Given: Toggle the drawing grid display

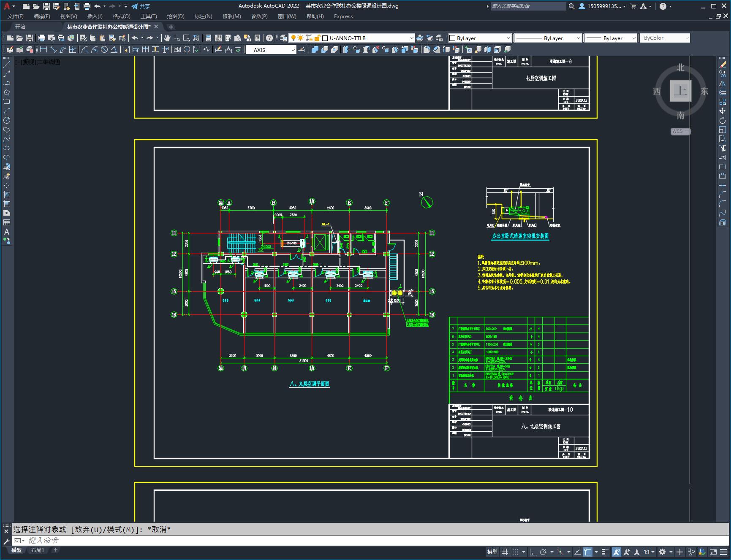Looking at the screenshot, I should click(x=505, y=552).
